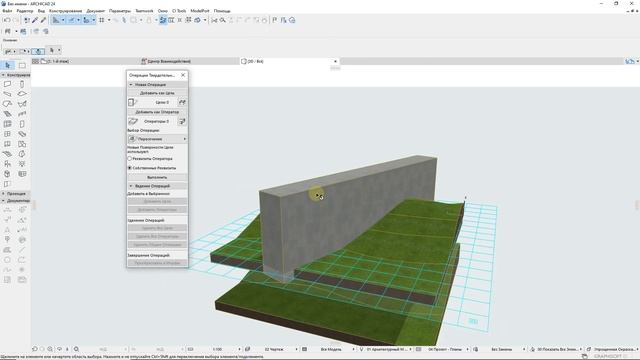Select the Собственные Реквизиты radio button
640x360 pixels.
coord(130,168)
